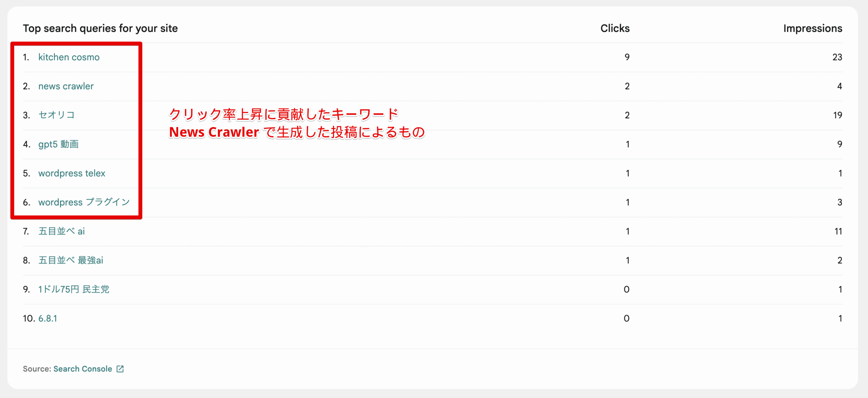Click the Impressions column header

click(x=812, y=28)
